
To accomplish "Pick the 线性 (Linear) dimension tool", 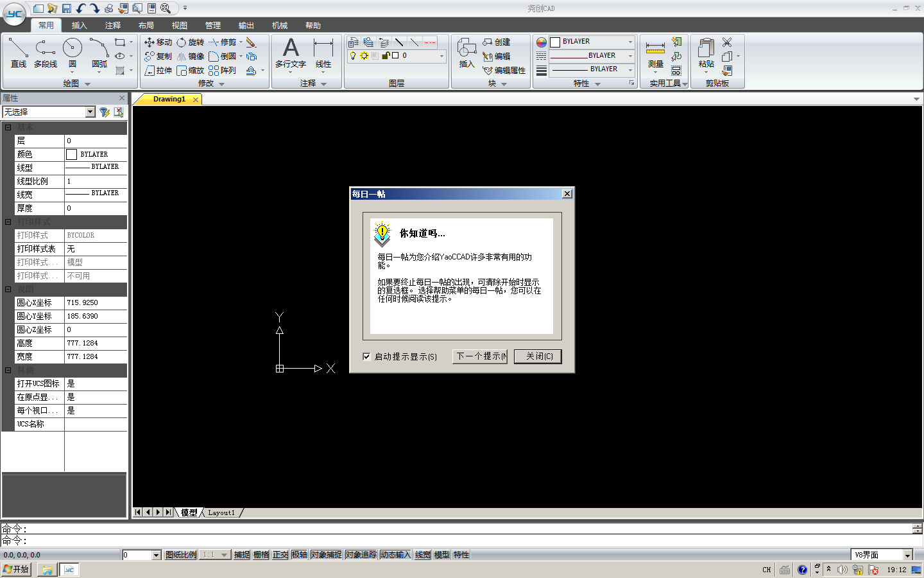I will pyautogui.click(x=323, y=53).
